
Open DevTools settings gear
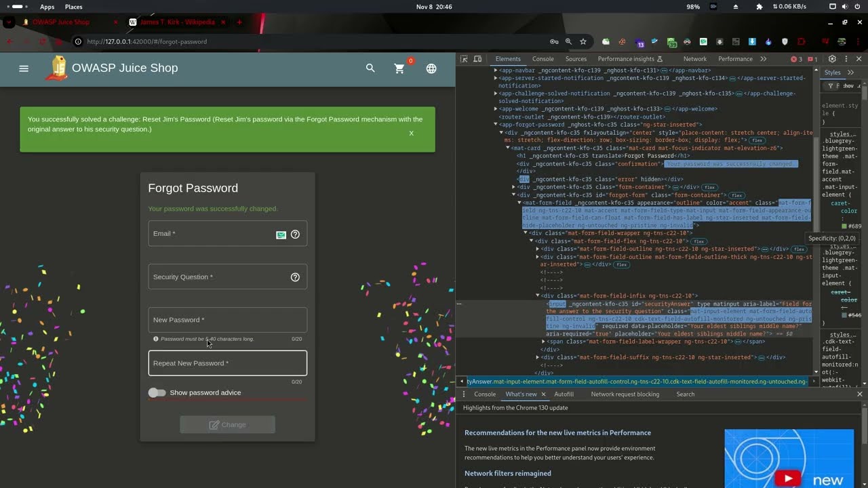pyautogui.click(x=832, y=59)
